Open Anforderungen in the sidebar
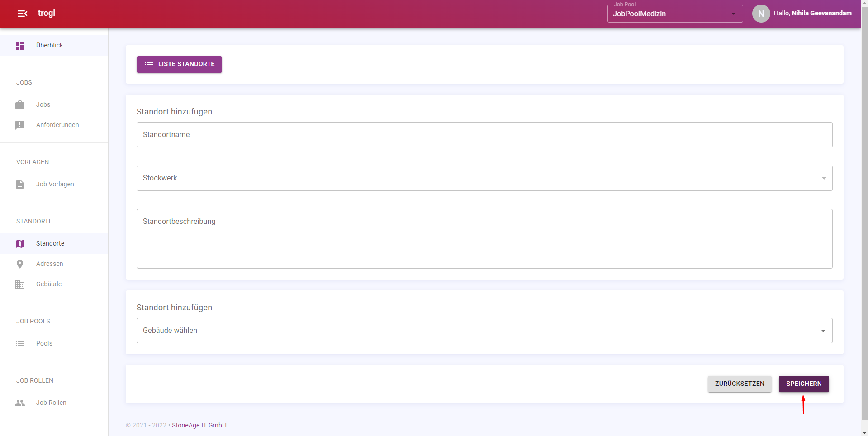The width and height of the screenshot is (868, 436). click(x=54, y=125)
